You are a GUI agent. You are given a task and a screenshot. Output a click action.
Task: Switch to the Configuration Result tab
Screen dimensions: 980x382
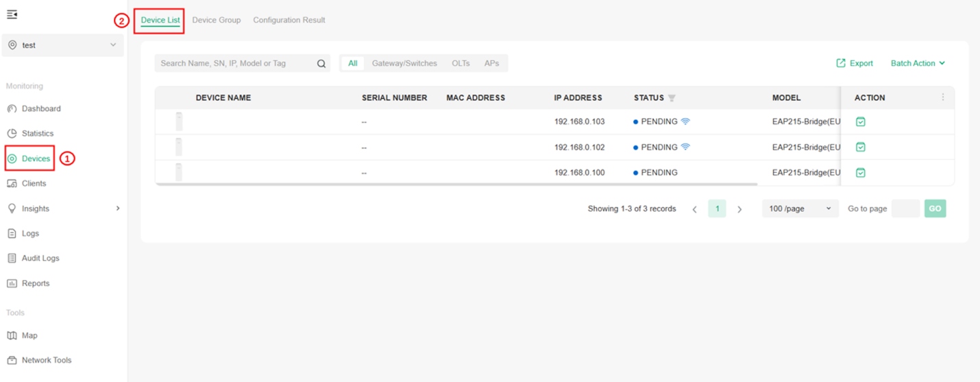point(289,20)
